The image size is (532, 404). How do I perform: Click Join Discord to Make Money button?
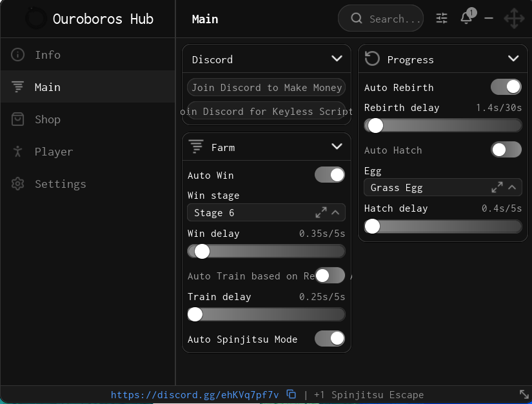click(x=266, y=88)
